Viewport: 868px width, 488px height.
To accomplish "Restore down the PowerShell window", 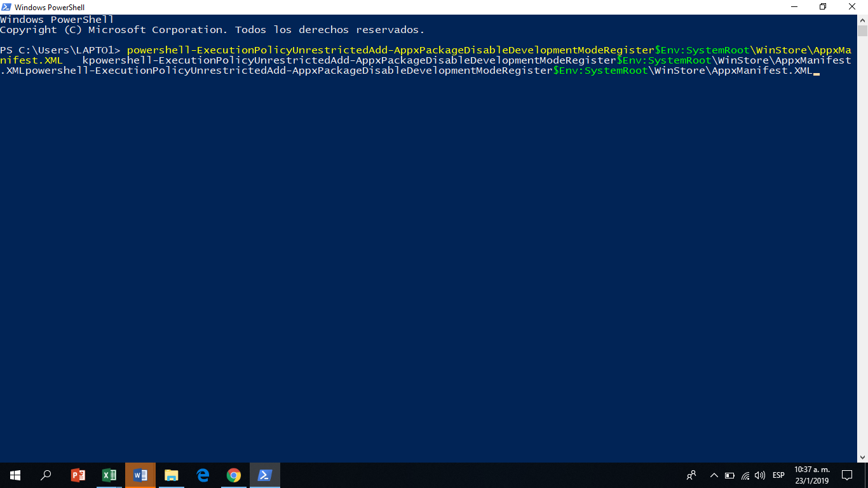I will point(824,7).
